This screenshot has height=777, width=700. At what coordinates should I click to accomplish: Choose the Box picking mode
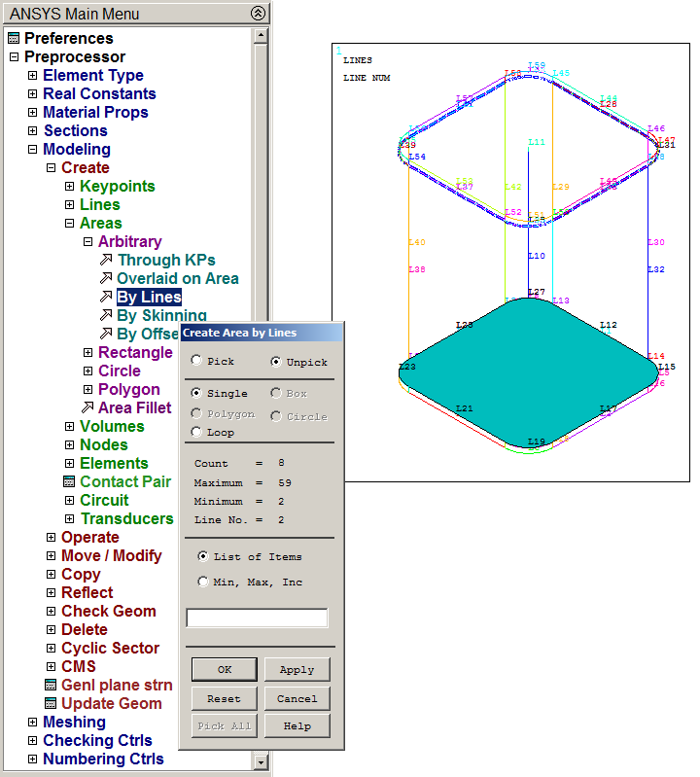pyautogui.click(x=275, y=393)
